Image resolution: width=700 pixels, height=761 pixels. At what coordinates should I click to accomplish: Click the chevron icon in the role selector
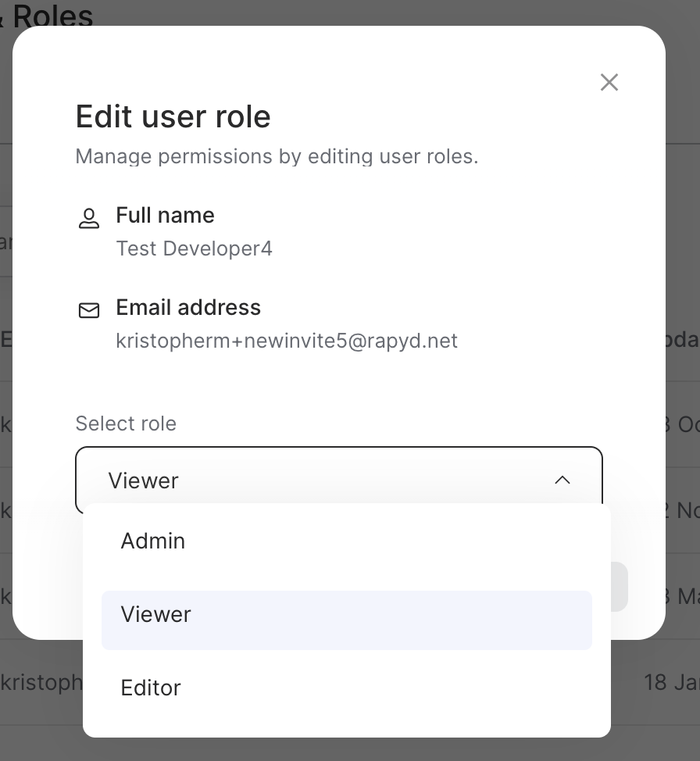coord(562,481)
